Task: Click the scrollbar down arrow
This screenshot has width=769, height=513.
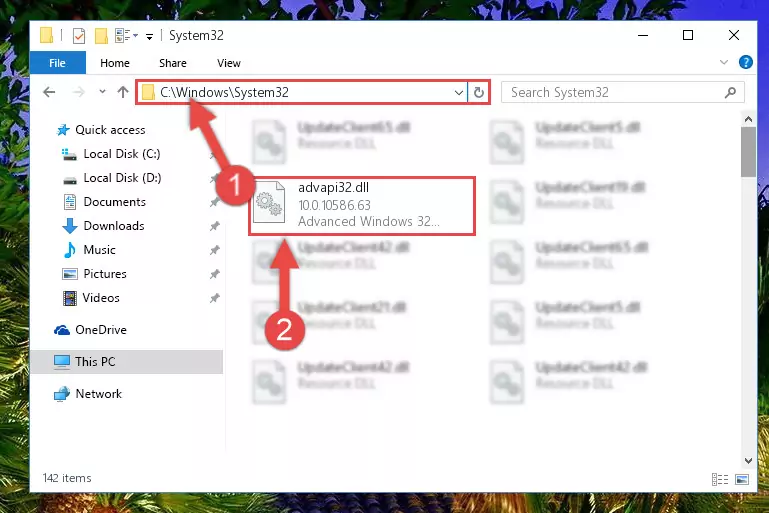Action: coord(748,461)
